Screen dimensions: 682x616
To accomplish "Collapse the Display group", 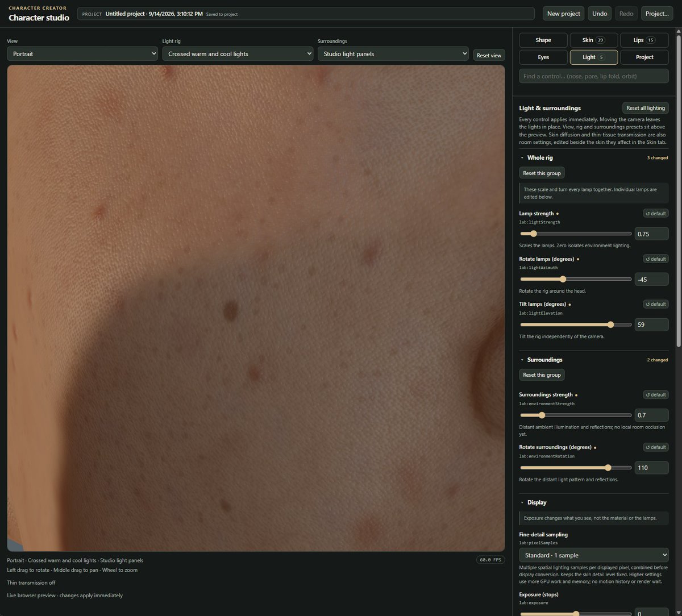I will [x=533, y=502].
